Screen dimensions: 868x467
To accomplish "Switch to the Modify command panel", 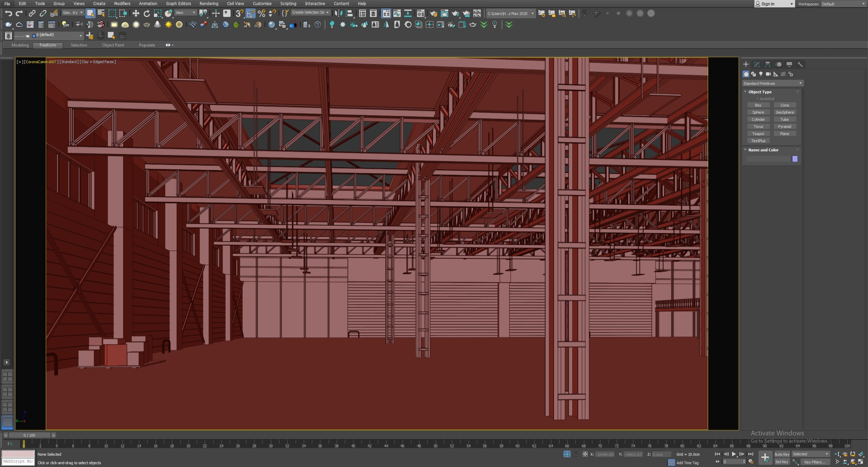I will click(x=757, y=64).
